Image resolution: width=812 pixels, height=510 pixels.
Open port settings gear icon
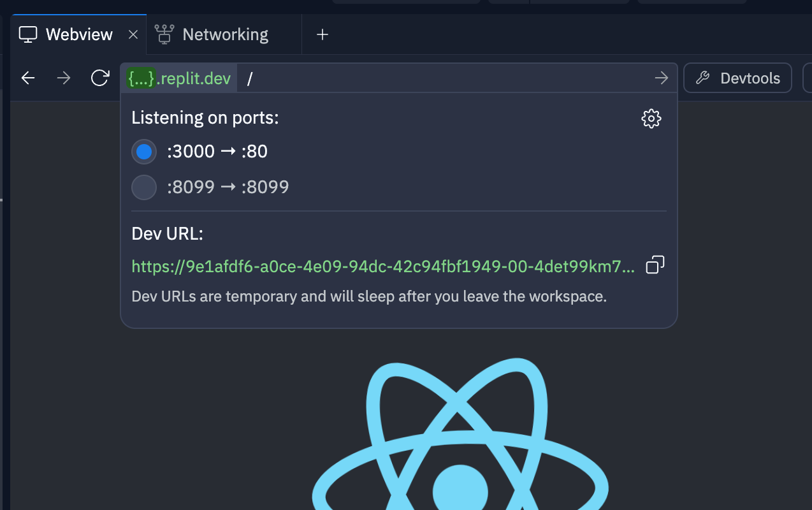651,119
